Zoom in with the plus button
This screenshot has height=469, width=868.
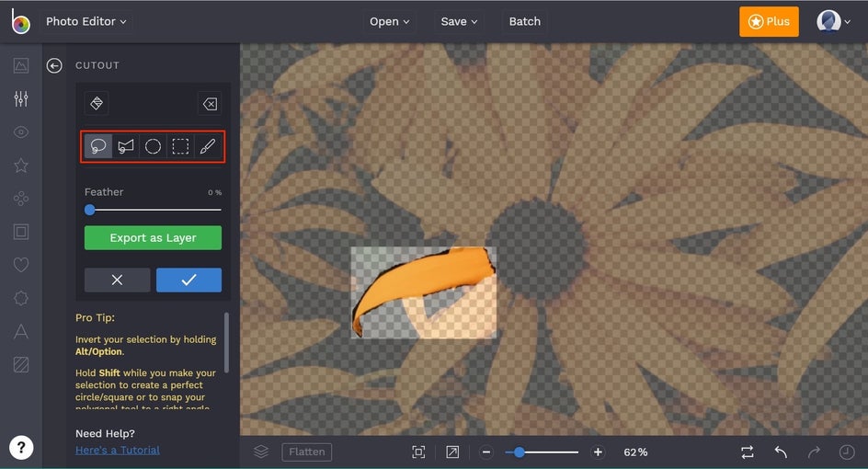coord(598,452)
